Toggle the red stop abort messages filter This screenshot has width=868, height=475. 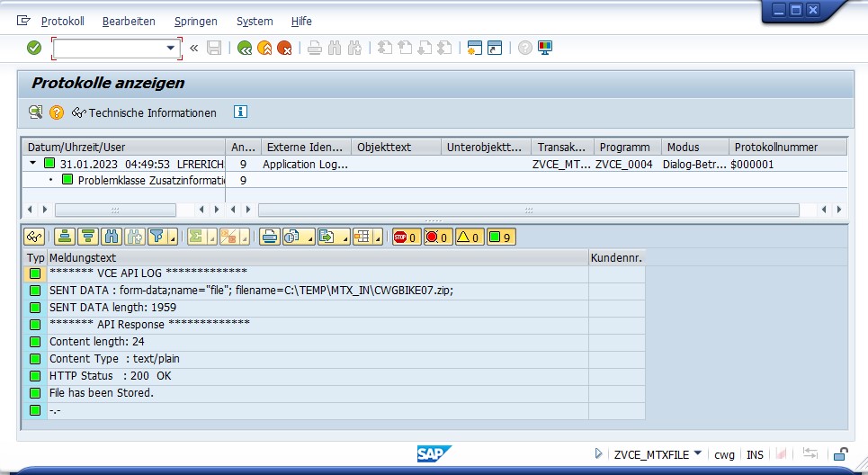point(406,237)
